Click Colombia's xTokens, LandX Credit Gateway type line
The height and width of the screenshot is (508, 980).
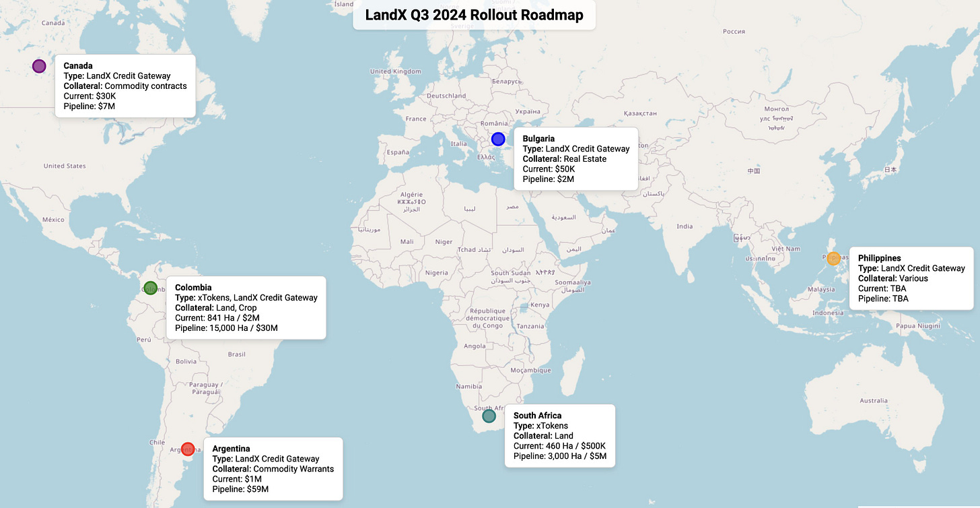tap(246, 298)
